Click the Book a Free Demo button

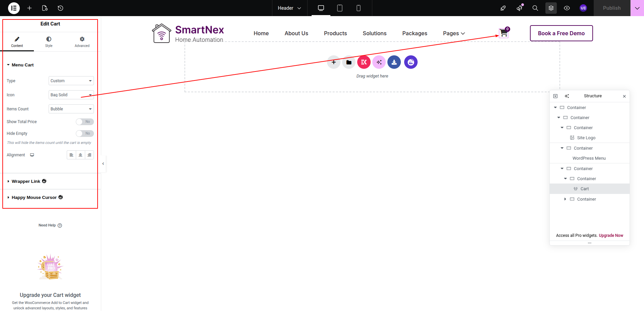(561, 33)
